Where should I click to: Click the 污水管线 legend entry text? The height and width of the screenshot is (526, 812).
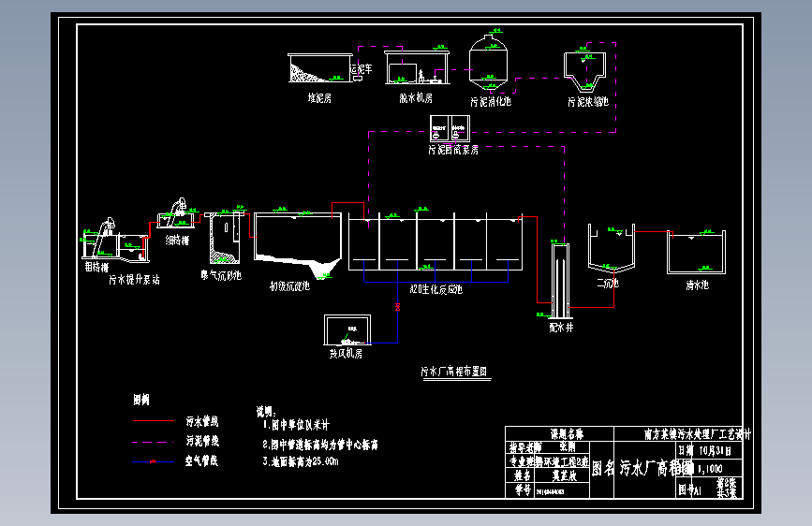tap(202, 421)
